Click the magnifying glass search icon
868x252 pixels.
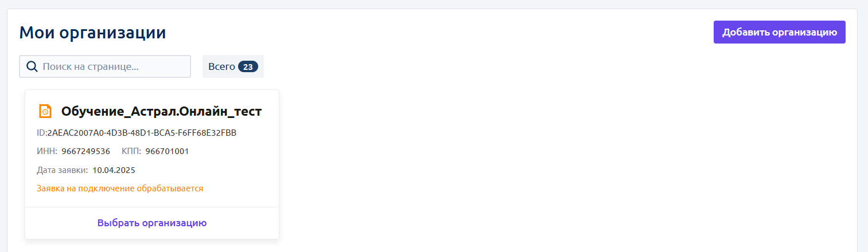[x=32, y=66]
